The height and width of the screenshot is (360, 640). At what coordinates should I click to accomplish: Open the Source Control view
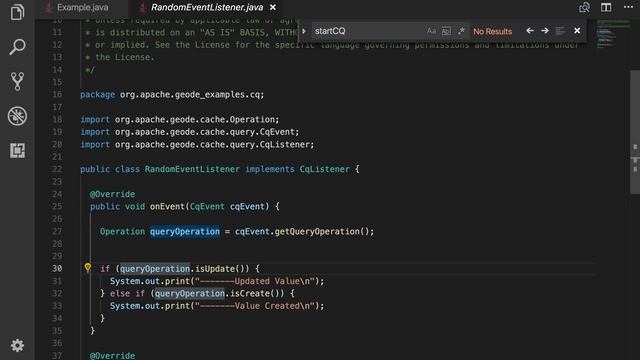coord(17,81)
